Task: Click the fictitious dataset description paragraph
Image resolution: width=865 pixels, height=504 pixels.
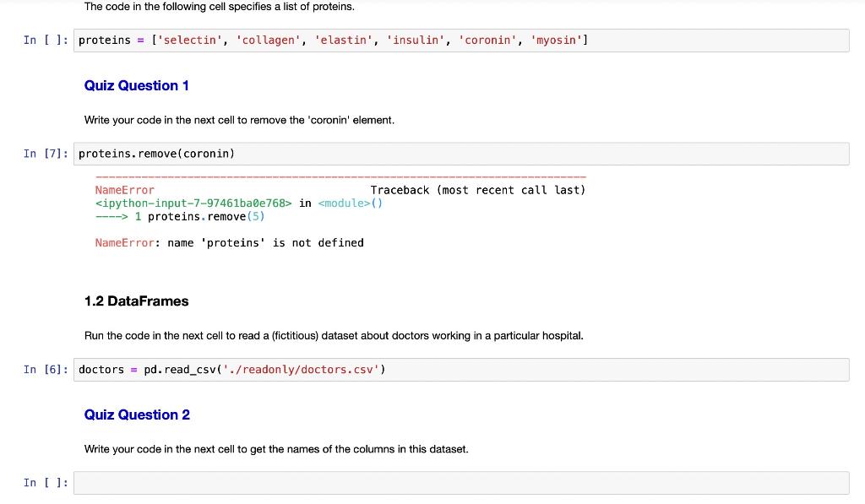Action: tap(333, 335)
